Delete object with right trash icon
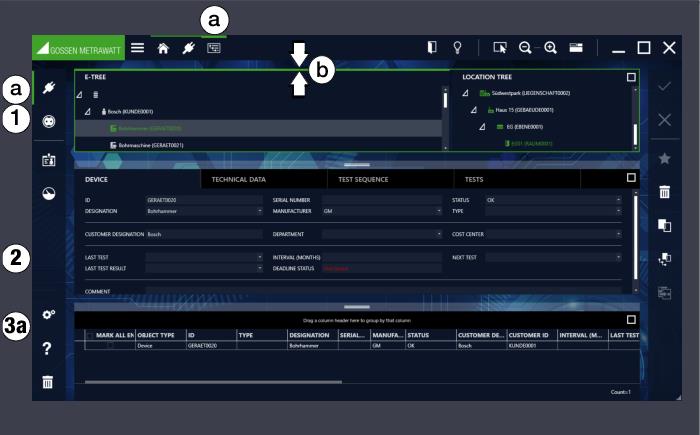700x435 pixels. pos(664,192)
